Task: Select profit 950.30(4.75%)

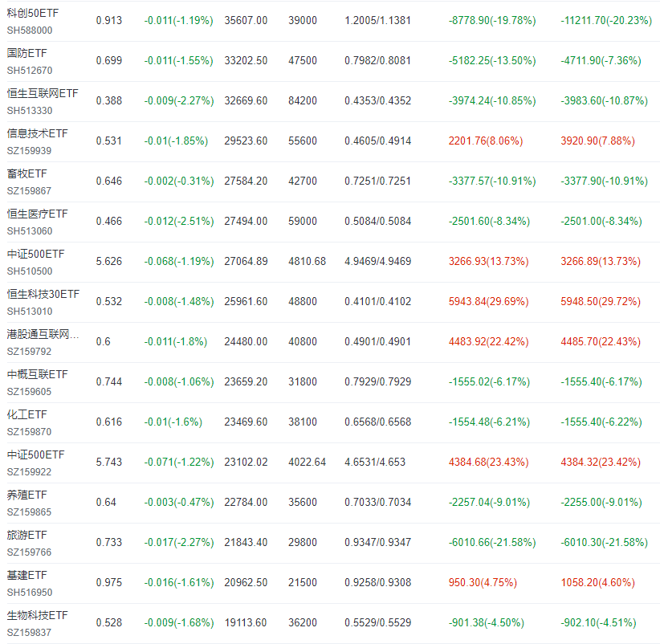Action: pos(483,582)
